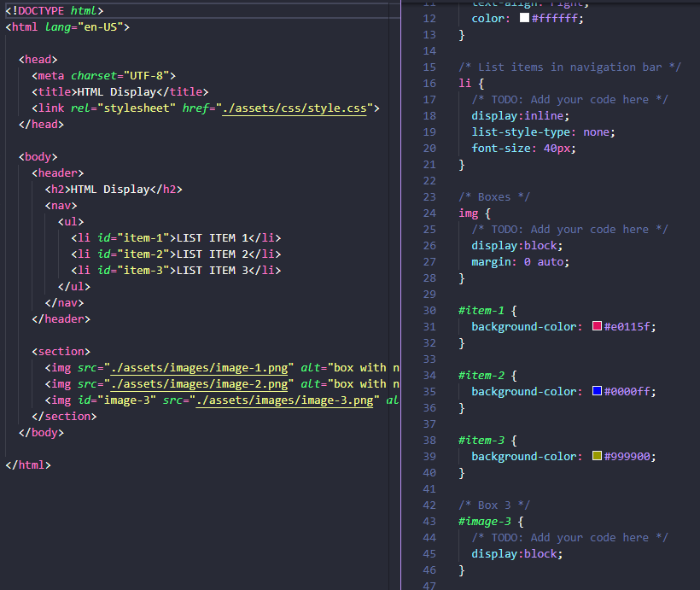Follow the image-3.png source path link
This screenshot has width=700, height=590.
[284, 400]
